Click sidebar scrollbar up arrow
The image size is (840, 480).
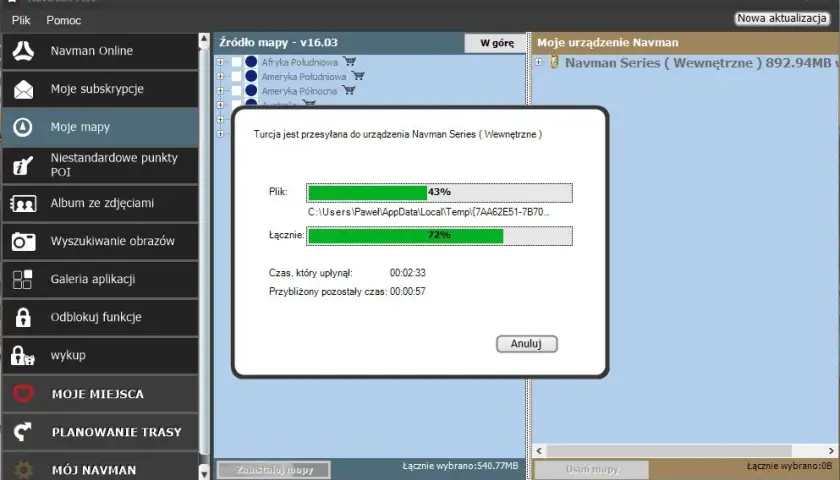tap(204, 40)
